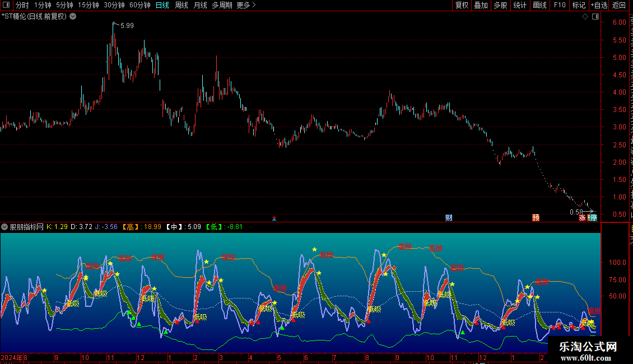Image resolution: width=633 pixels, height=364 pixels.
Task: Click the 0.58 low price label
Action: coord(576,212)
